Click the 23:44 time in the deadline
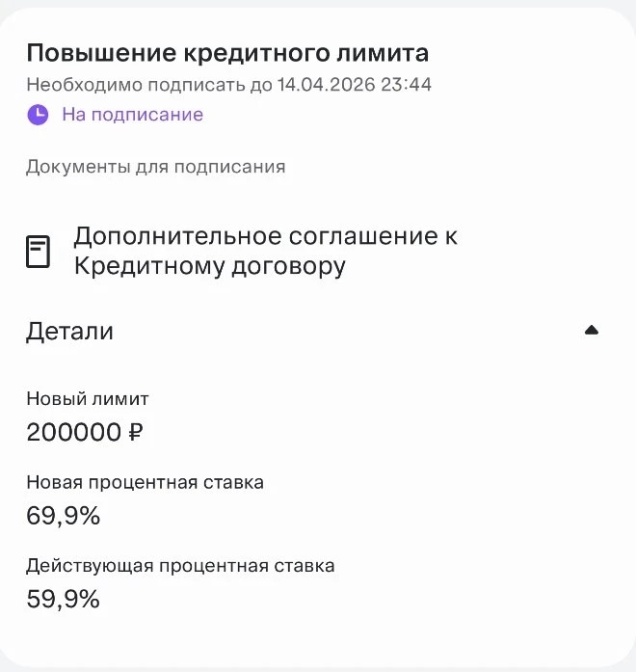This screenshot has height=672, width=636. (405, 85)
